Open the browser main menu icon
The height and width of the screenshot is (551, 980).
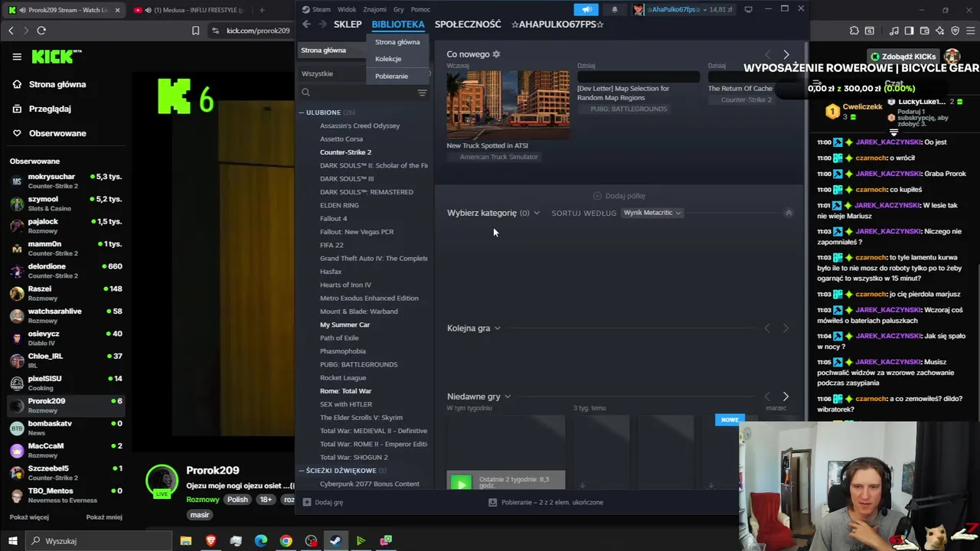pyautogui.click(x=970, y=31)
